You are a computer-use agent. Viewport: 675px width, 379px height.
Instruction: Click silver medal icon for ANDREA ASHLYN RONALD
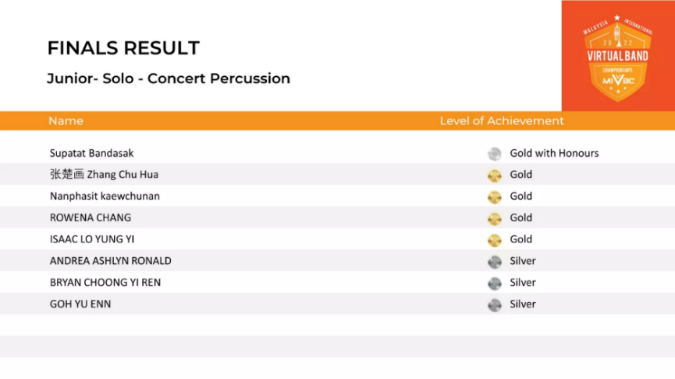(495, 261)
